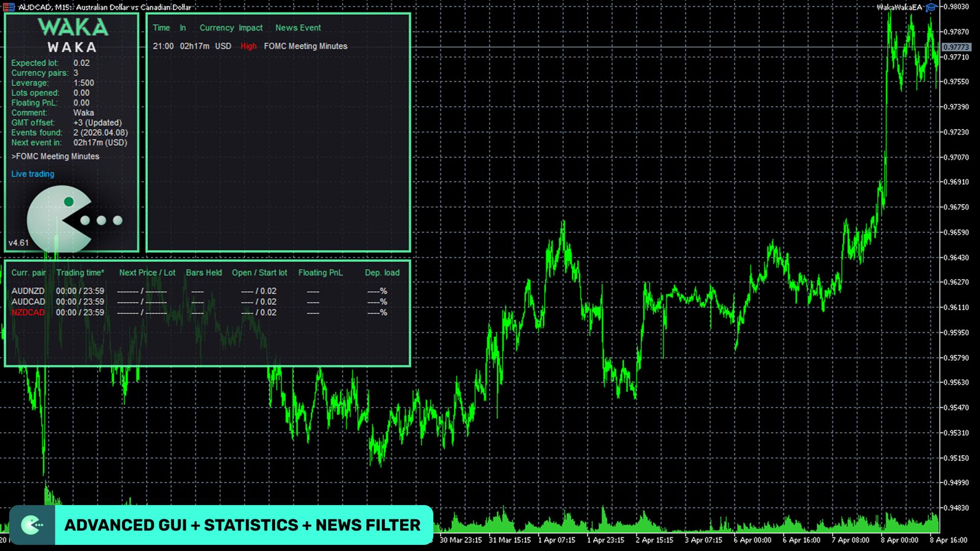Click the WakaWakaEA graduation cap icon
The image size is (980, 551).
pyautogui.click(x=932, y=7)
